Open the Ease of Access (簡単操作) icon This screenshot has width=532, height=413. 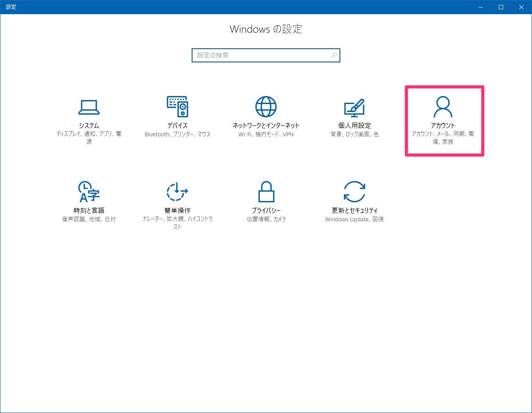click(177, 191)
